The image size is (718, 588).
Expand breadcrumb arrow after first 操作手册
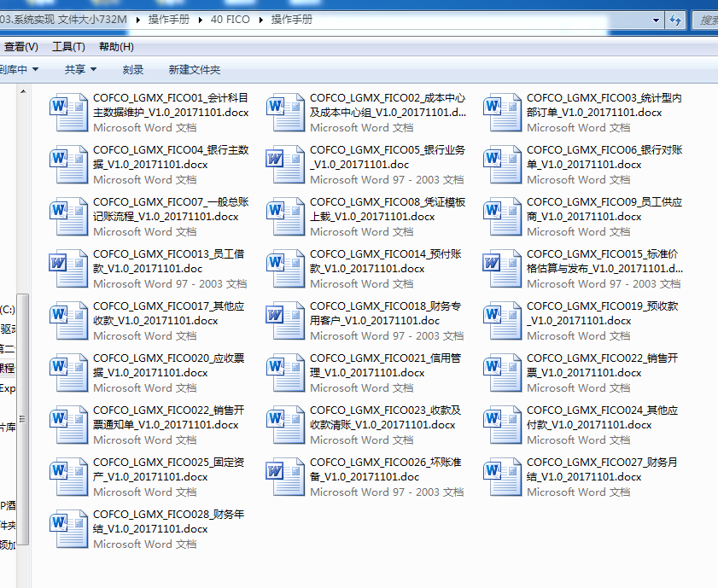tap(201, 20)
